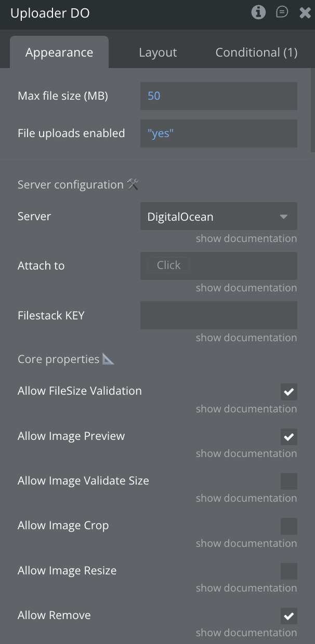The height and width of the screenshot is (644, 315).
Task: Open the comments speech bubble icon
Action: (x=282, y=12)
